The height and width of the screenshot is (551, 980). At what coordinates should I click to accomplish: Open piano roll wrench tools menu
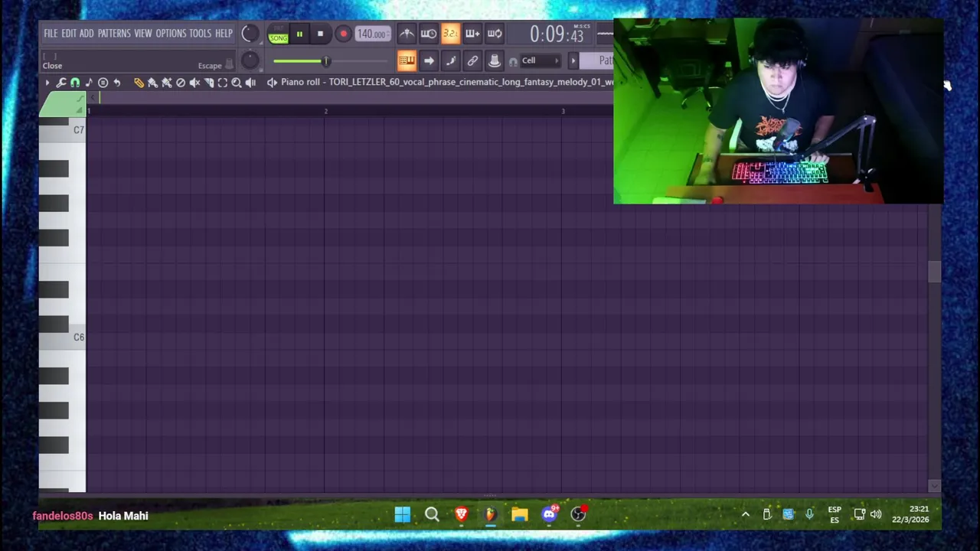(x=61, y=83)
